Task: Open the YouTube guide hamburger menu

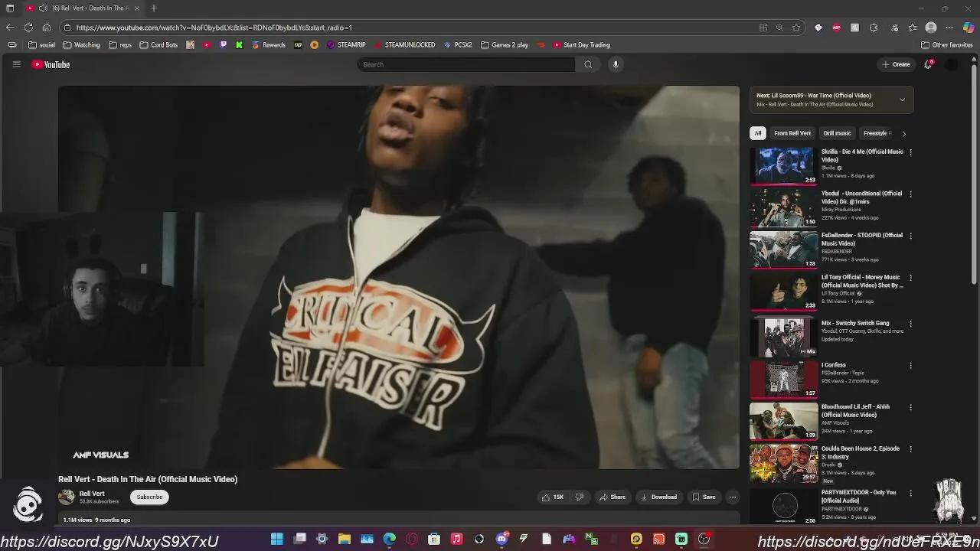Action: (x=16, y=64)
